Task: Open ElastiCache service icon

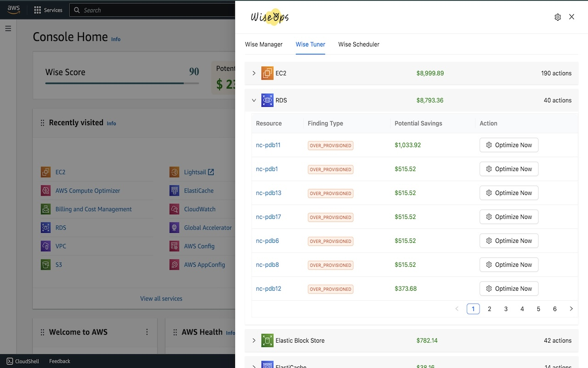Action: click(174, 190)
